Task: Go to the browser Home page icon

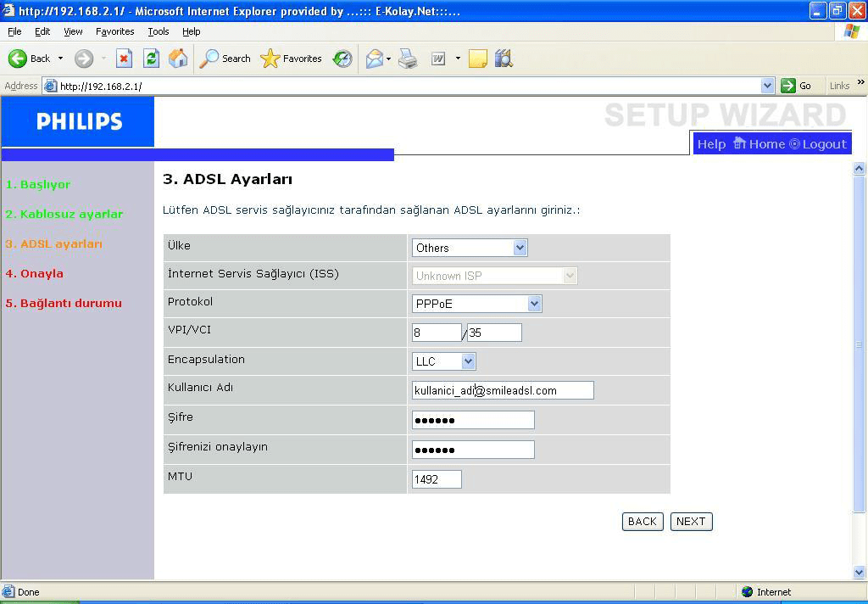Action: click(x=178, y=59)
